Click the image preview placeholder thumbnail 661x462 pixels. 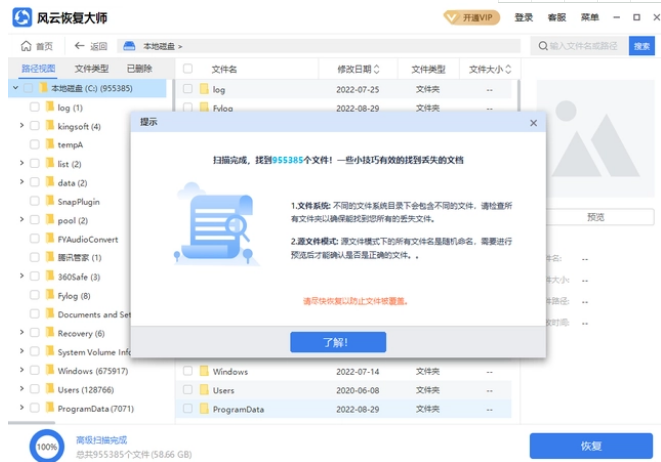[x=595, y=139]
